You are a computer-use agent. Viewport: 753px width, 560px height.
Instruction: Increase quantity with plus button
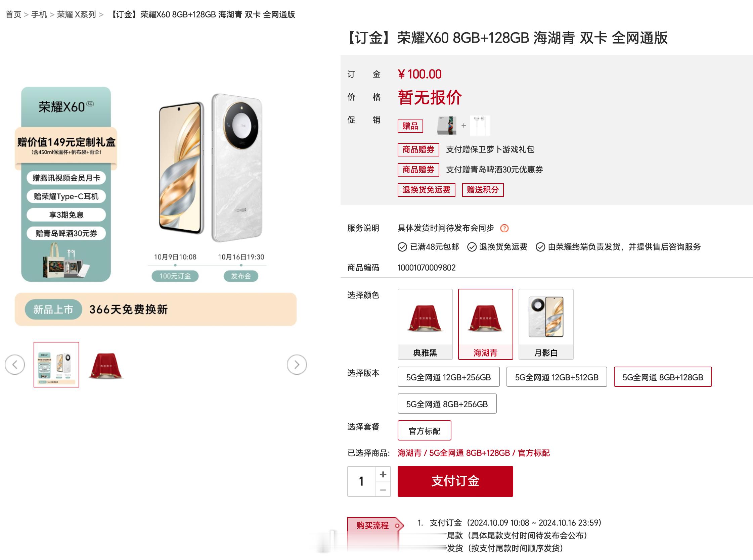coord(383,474)
